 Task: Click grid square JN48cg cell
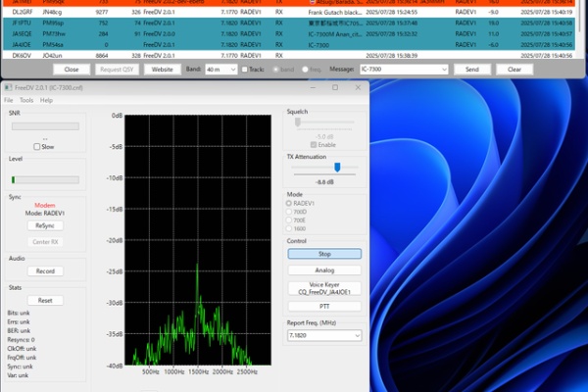click(52, 12)
